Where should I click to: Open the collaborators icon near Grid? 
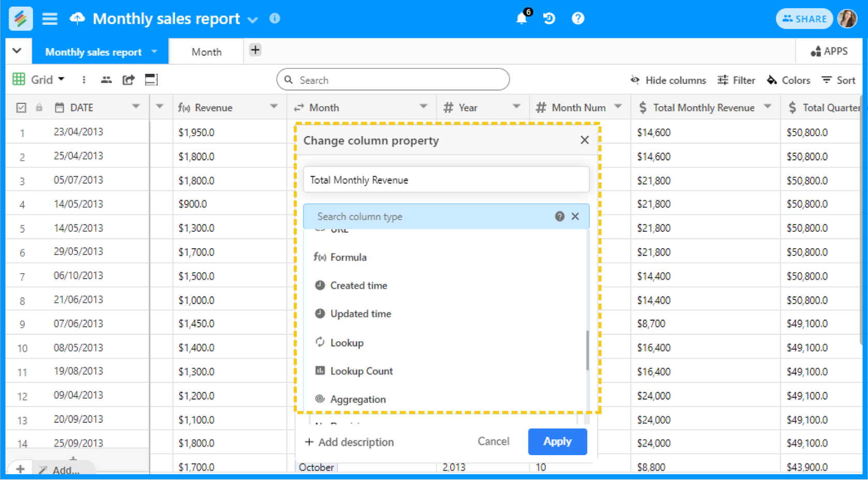pos(106,79)
